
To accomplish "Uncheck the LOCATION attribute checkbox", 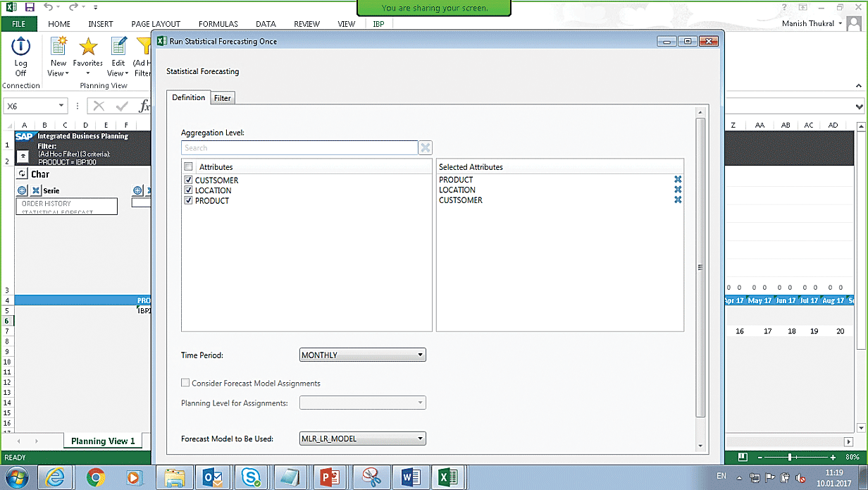I will tap(188, 190).
